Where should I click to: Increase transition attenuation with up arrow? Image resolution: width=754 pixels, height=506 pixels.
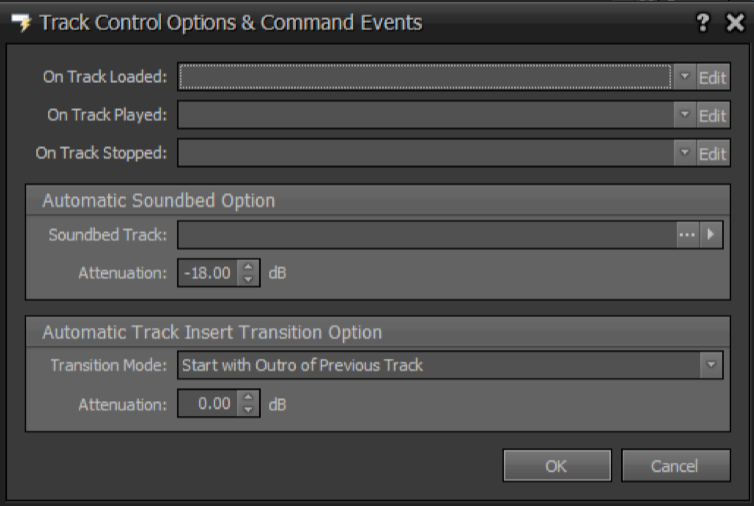[x=249, y=398]
